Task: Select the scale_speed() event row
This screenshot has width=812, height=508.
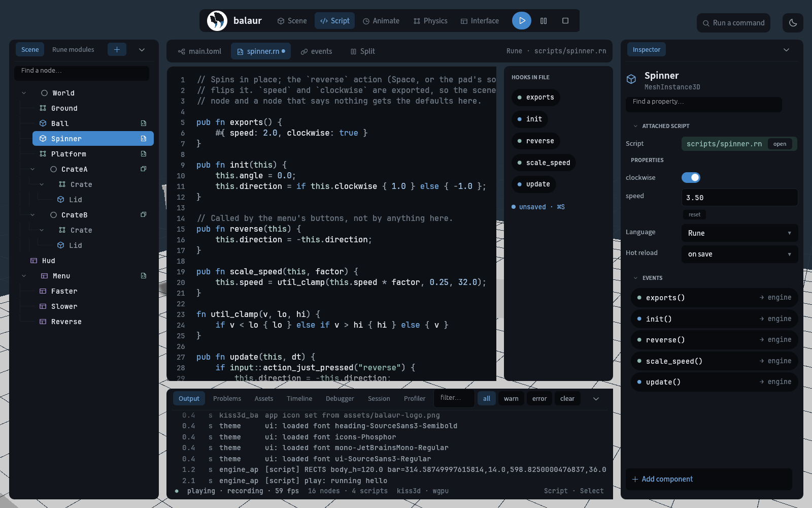Action: [x=714, y=361]
